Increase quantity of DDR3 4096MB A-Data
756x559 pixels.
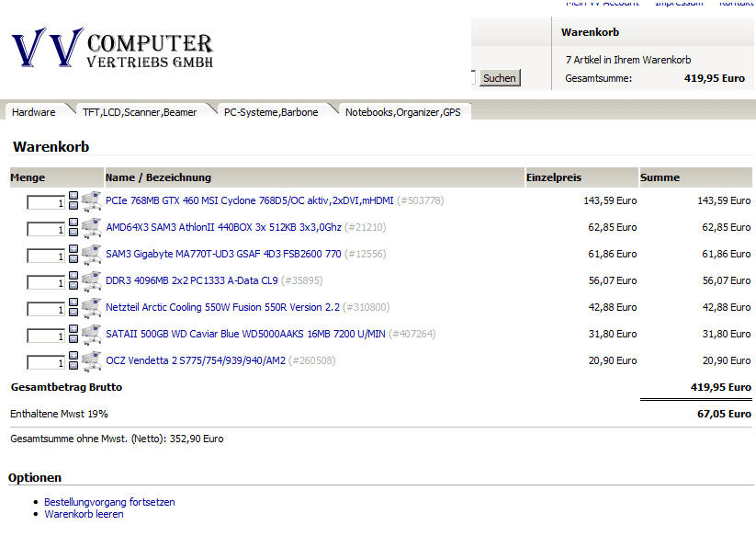(x=73, y=276)
